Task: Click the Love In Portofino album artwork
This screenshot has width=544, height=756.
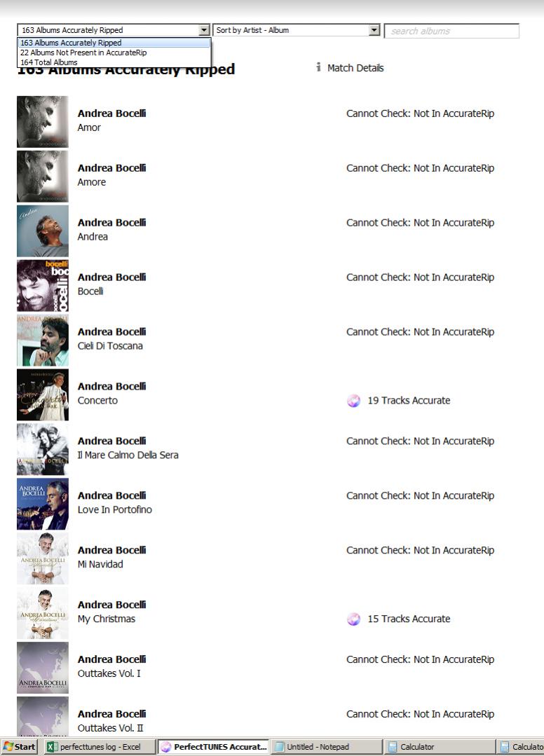Action: [43, 504]
